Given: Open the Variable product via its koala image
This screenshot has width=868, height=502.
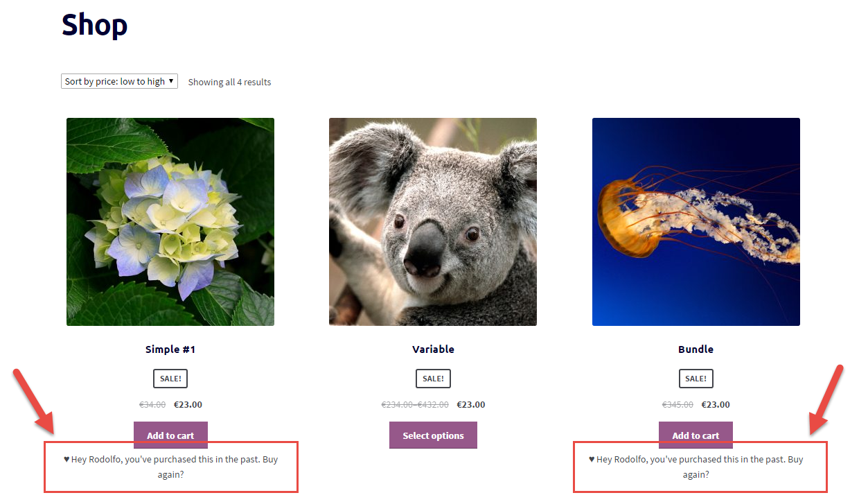Looking at the screenshot, I should pyautogui.click(x=432, y=221).
